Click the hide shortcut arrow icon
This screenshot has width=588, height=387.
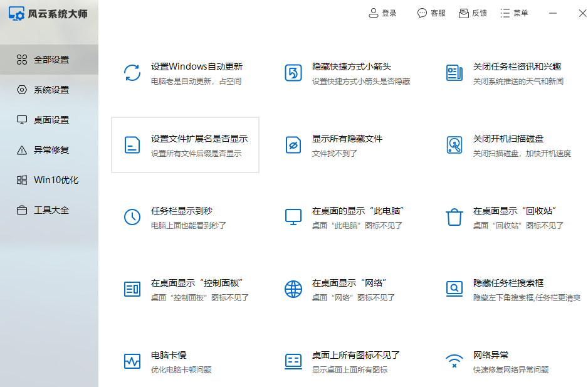coord(293,73)
